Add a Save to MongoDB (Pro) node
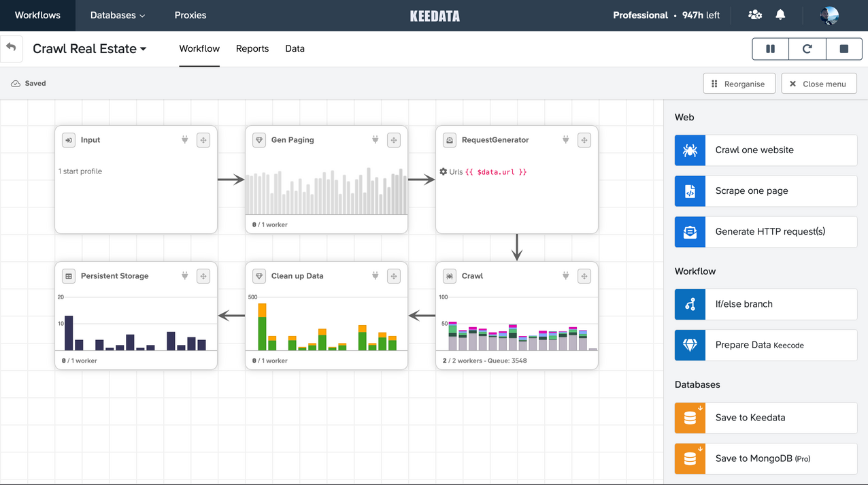Image resolution: width=868 pixels, height=485 pixels. click(x=766, y=458)
